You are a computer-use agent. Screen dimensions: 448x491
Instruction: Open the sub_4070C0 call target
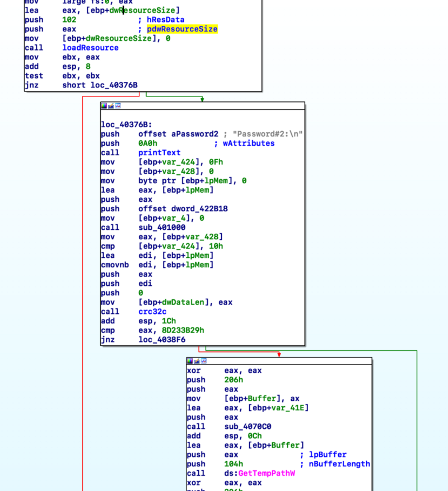(248, 427)
